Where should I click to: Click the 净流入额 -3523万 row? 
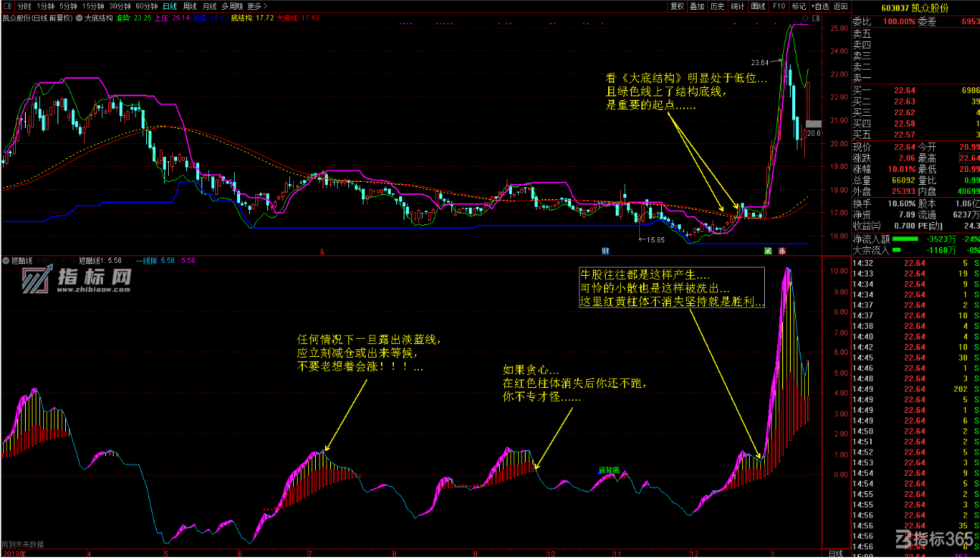coord(915,239)
